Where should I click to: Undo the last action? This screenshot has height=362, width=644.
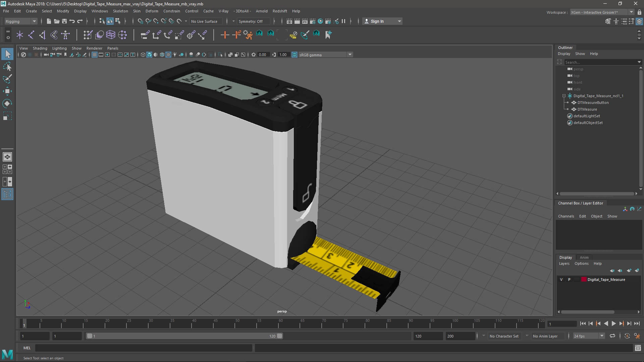tap(72, 21)
